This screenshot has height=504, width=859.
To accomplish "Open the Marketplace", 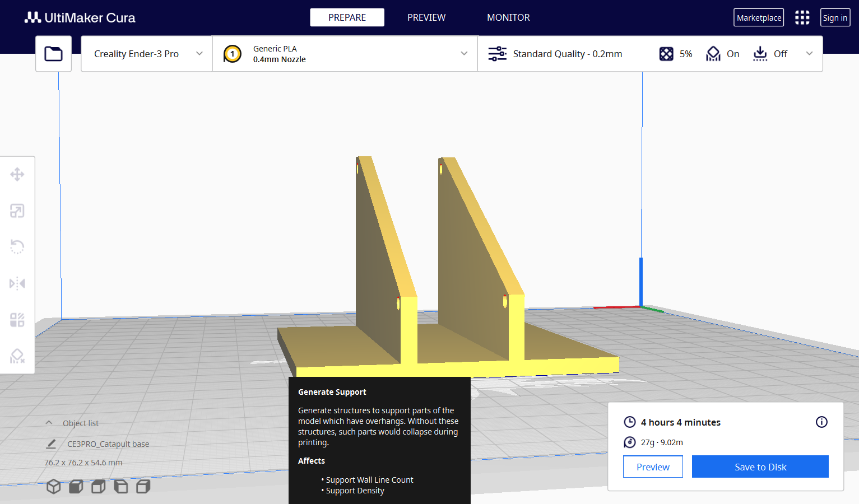I will (759, 18).
